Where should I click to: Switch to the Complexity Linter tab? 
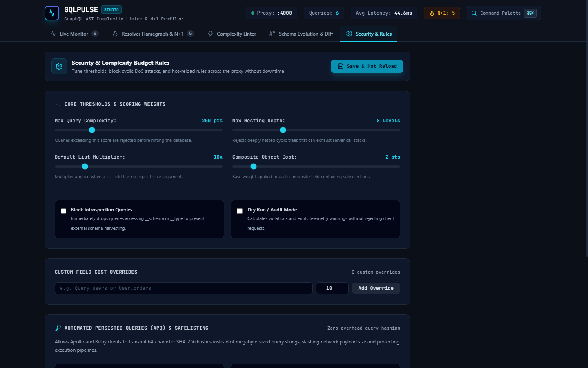(x=232, y=34)
